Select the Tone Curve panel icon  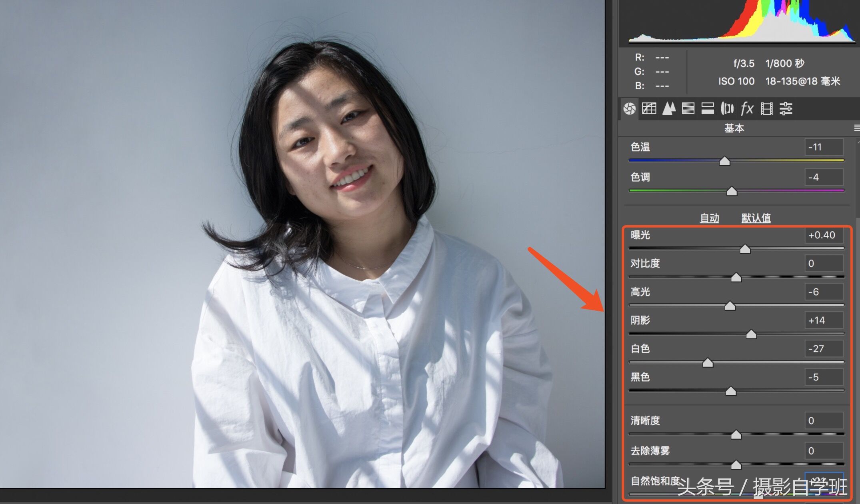(x=650, y=109)
